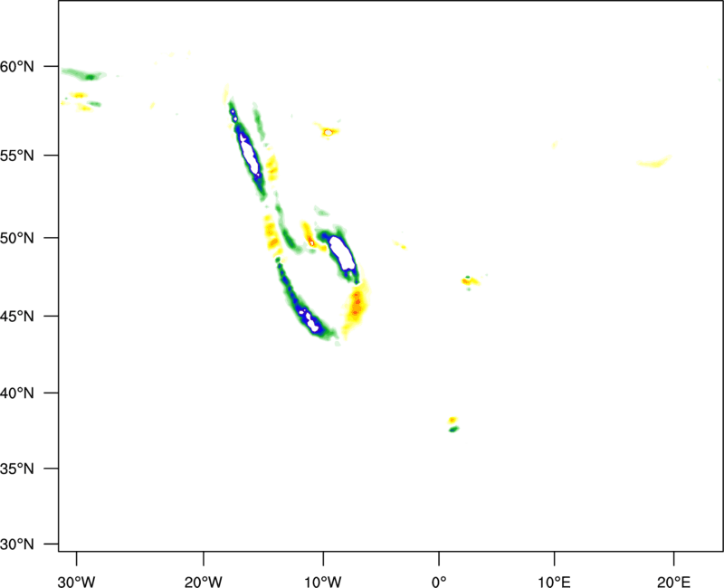Viewport: 724px width, 588px height.
Task: Click the 0° longitude label
Action: pyautogui.click(x=439, y=582)
